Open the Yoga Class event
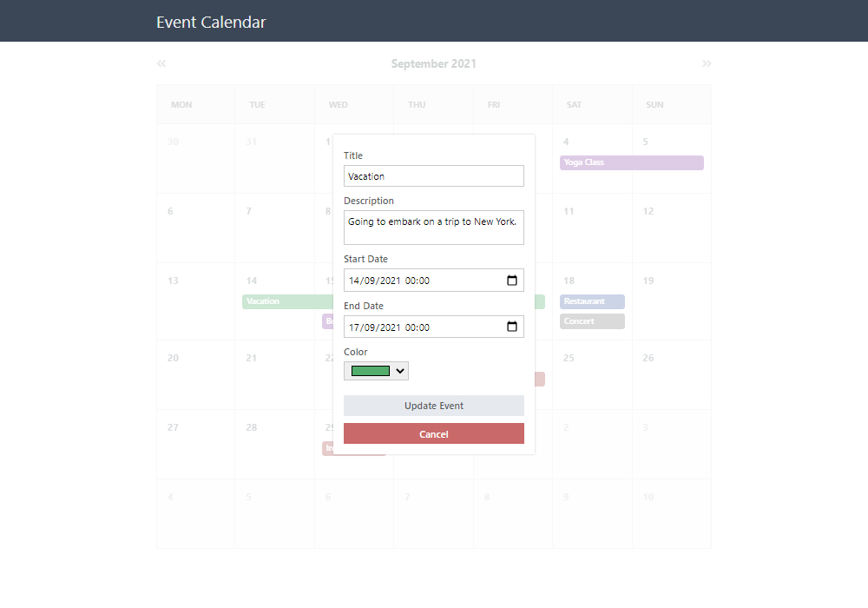Viewport: 868px width, 608px height. click(x=632, y=162)
